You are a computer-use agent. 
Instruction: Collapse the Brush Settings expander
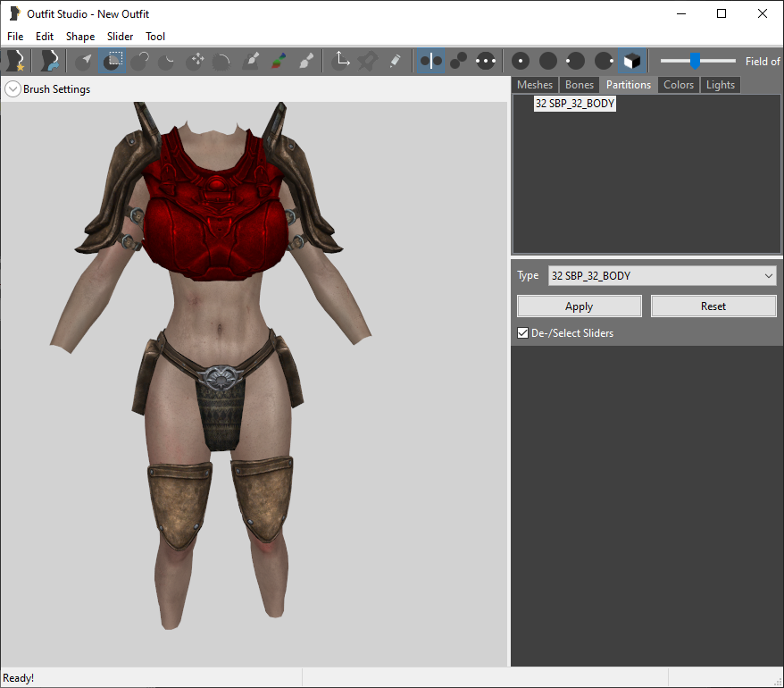coord(13,89)
